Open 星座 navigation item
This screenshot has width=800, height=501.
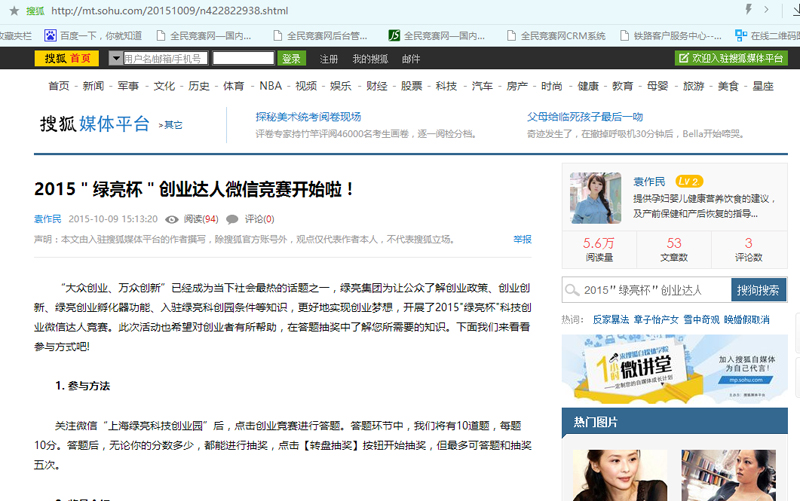pos(763,86)
